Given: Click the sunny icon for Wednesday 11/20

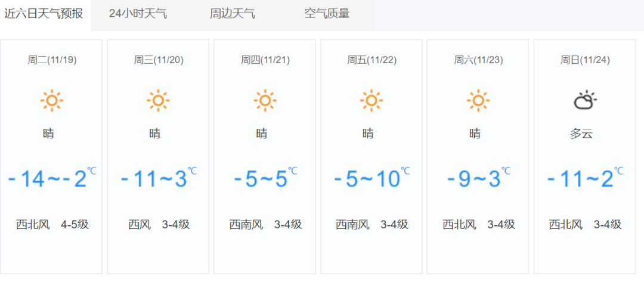Looking at the screenshot, I should point(158,100).
